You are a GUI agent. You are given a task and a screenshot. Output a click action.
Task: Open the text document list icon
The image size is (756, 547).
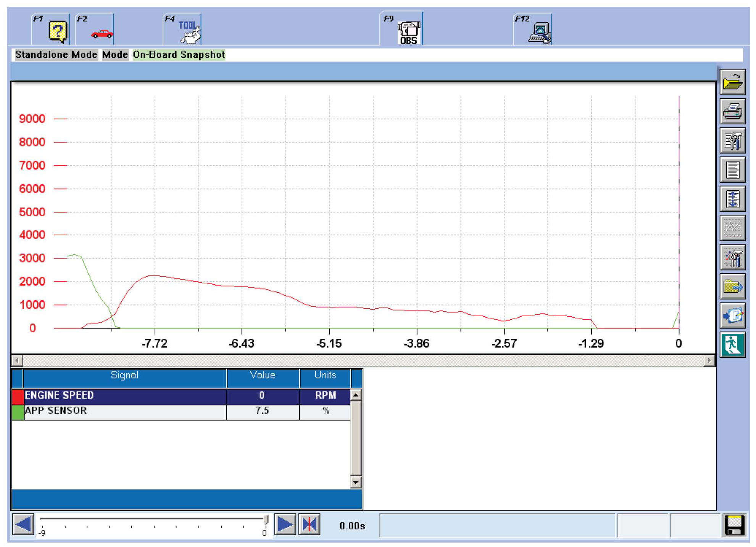[x=732, y=170]
